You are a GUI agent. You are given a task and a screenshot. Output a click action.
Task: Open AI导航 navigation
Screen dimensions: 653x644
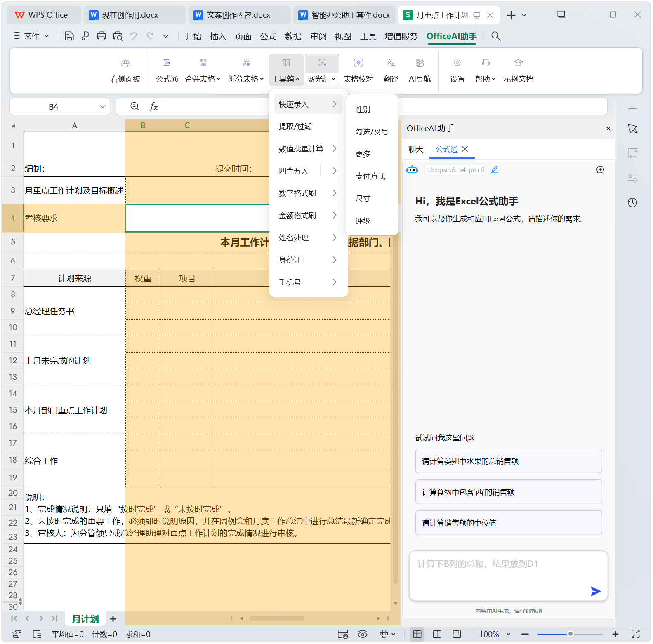pos(420,71)
